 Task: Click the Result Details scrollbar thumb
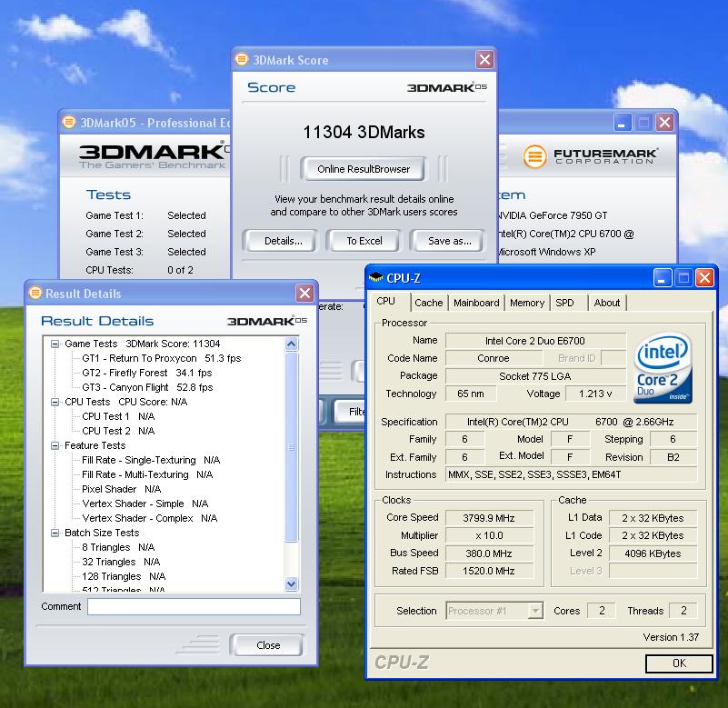click(292, 446)
